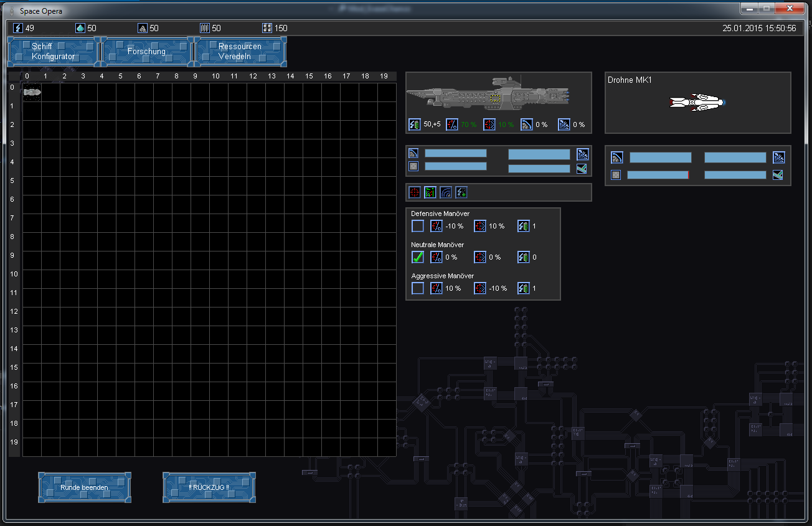Viewport: 812px width, 526px height.
Task: Click the battleship's top-left shield status bar
Action: (455, 153)
